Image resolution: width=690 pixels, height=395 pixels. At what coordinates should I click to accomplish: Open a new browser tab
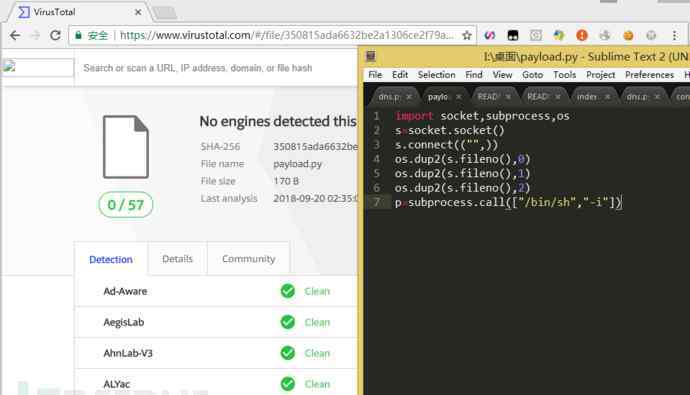click(165, 13)
